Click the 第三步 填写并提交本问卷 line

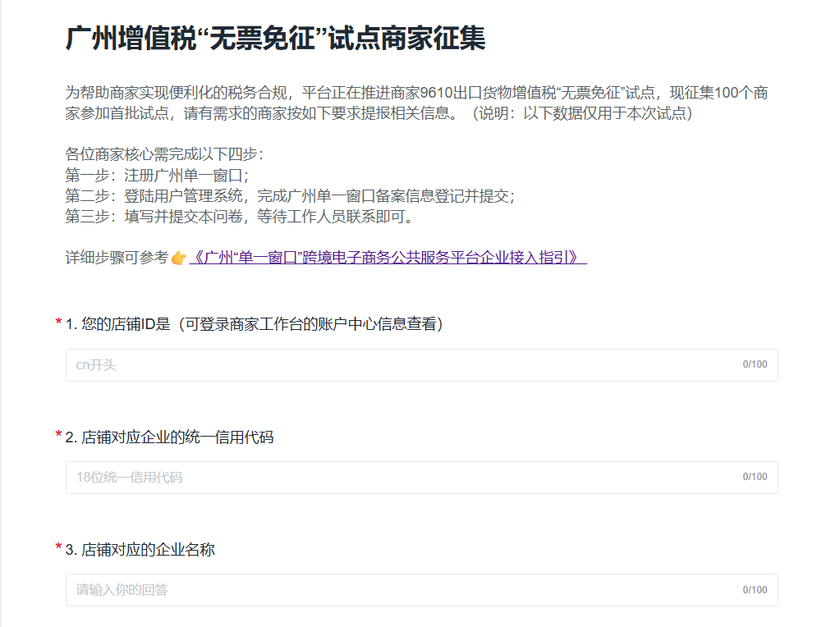click(240, 217)
